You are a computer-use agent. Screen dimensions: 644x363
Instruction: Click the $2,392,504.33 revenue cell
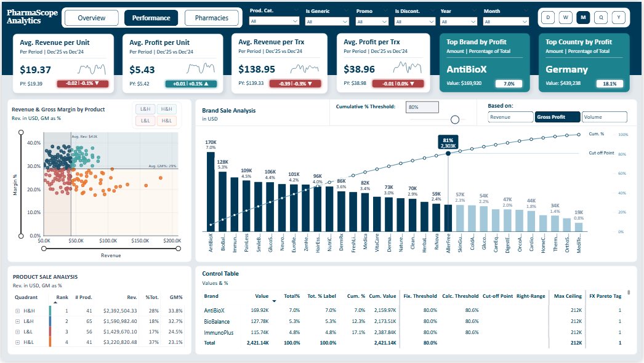click(120, 311)
